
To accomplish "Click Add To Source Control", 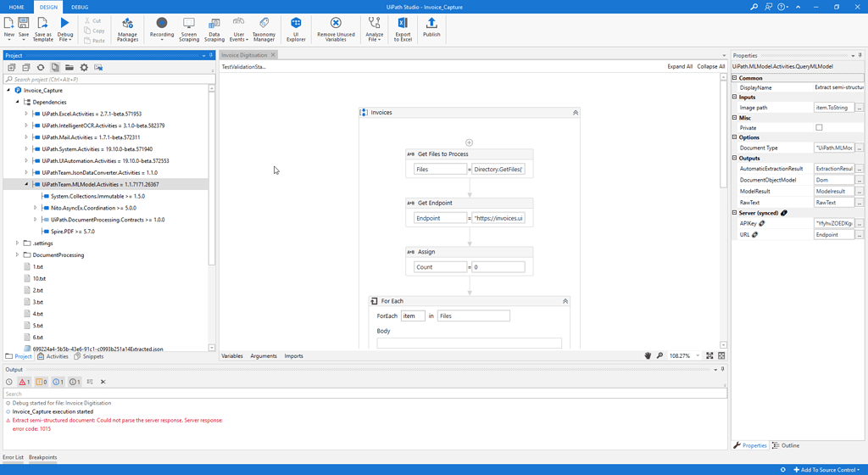I will tap(827, 469).
